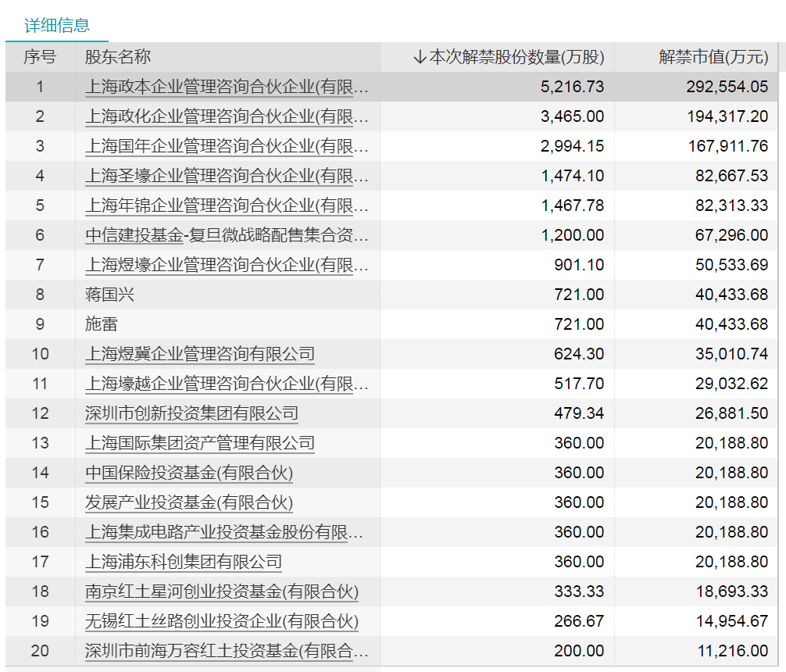Select market value 14,954.67

[x=732, y=621]
